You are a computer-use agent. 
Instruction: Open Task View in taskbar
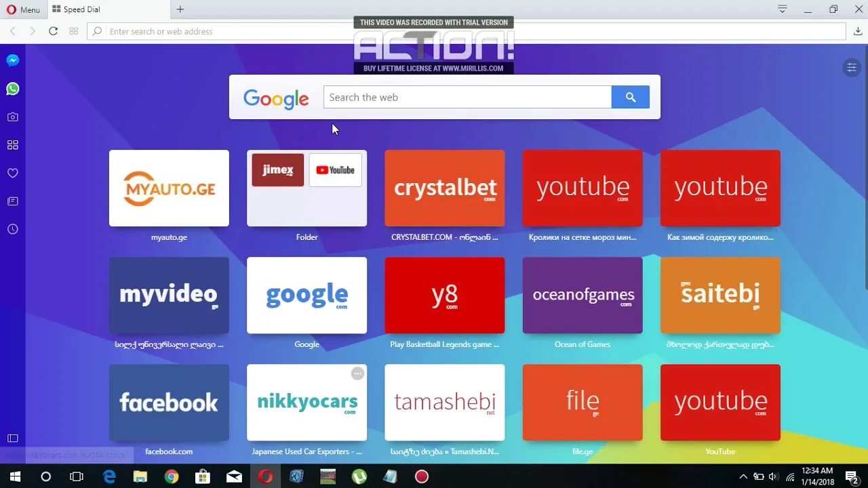77,476
